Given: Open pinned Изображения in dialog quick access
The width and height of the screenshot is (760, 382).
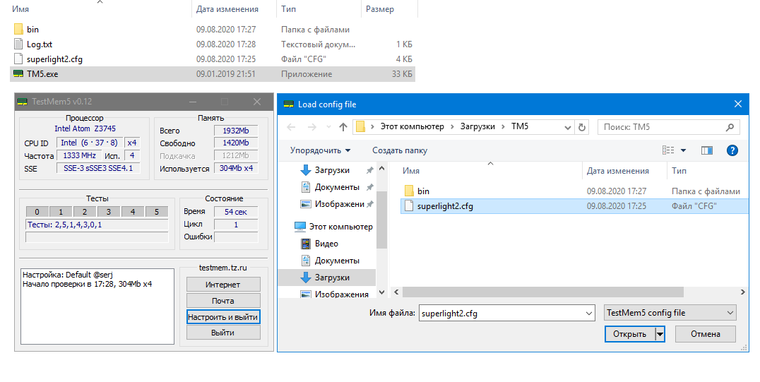Looking at the screenshot, I should [x=339, y=204].
